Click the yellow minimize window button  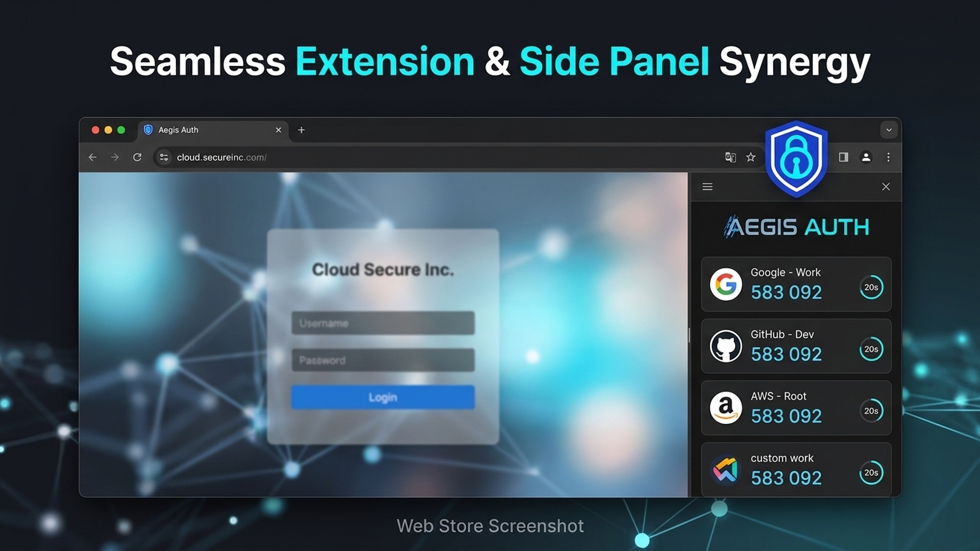(x=108, y=130)
